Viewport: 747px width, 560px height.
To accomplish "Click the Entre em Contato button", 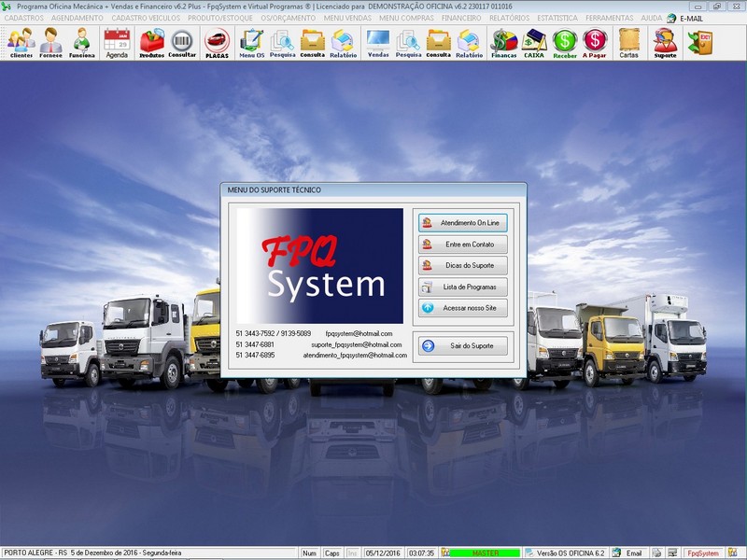I will [463, 245].
